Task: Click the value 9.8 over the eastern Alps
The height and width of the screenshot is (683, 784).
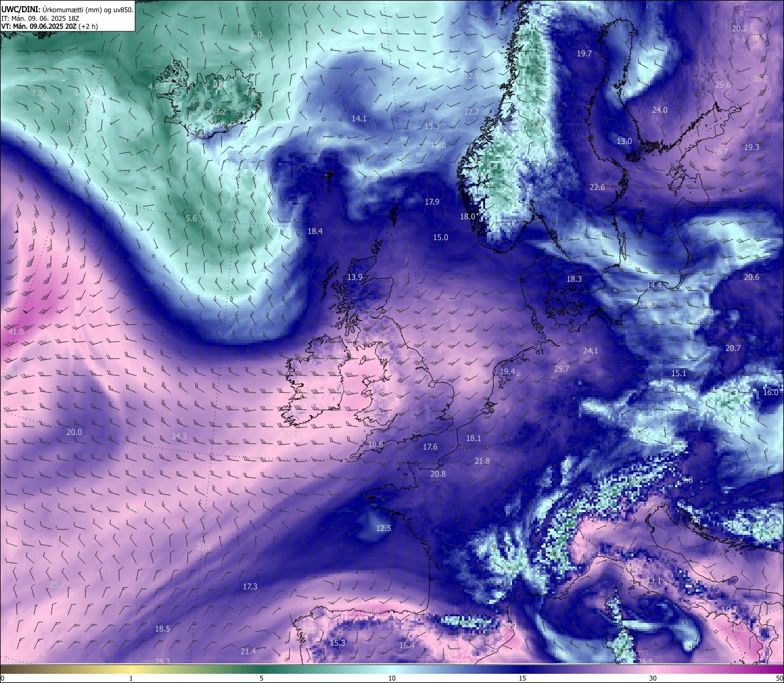Action: pos(687,480)
